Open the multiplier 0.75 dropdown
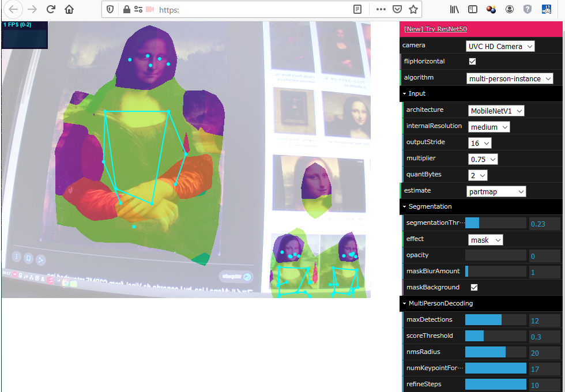 tap(483, 159)
